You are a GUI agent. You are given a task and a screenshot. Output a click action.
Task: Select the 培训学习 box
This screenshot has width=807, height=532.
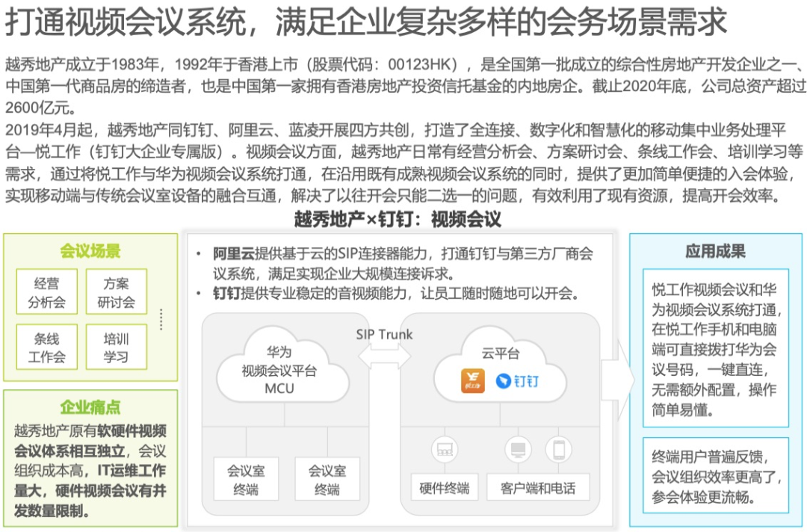pos(116,347)
